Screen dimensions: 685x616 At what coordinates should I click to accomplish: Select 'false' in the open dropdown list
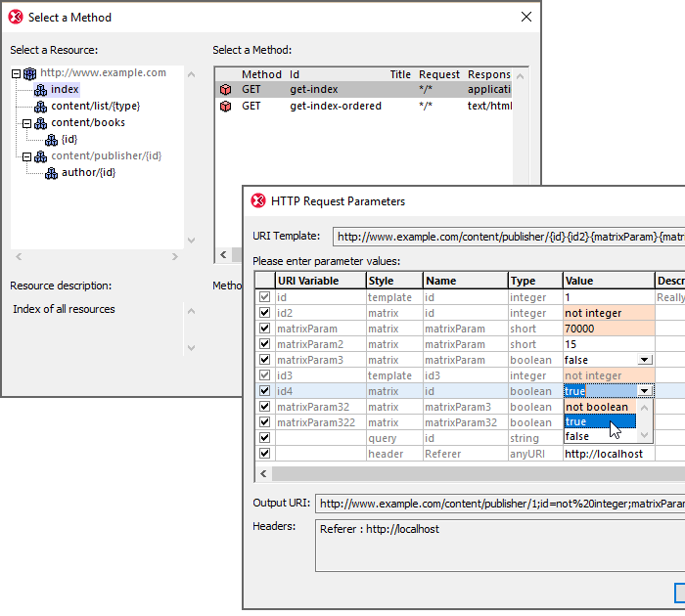(577, 437)
